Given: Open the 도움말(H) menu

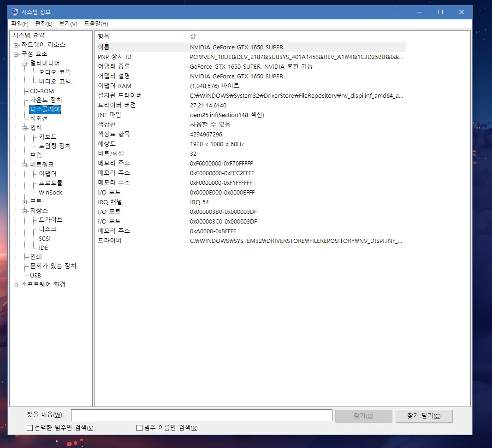Looking at the screenshot, I should click(x=96, y=24).
